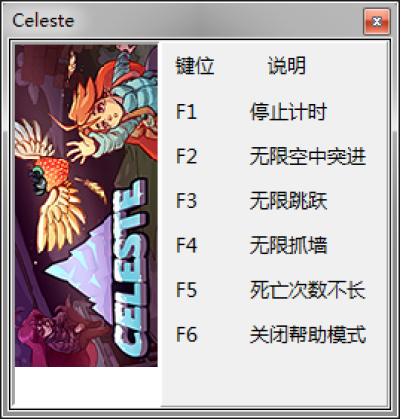Select the F2 hotkey label
The image size is (400, 419).
coord(187,156)
